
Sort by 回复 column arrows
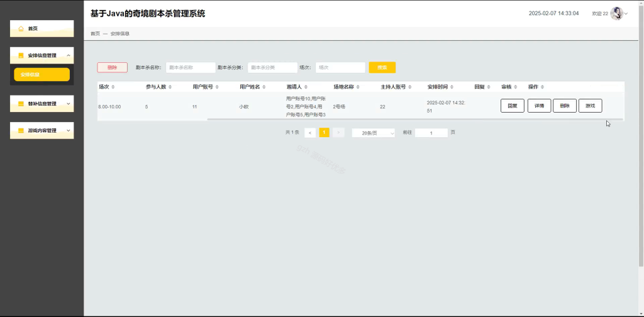489,87
